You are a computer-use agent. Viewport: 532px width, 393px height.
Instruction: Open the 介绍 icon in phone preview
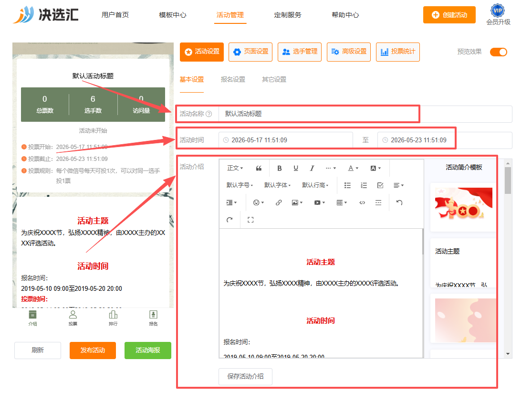point(32,318)
